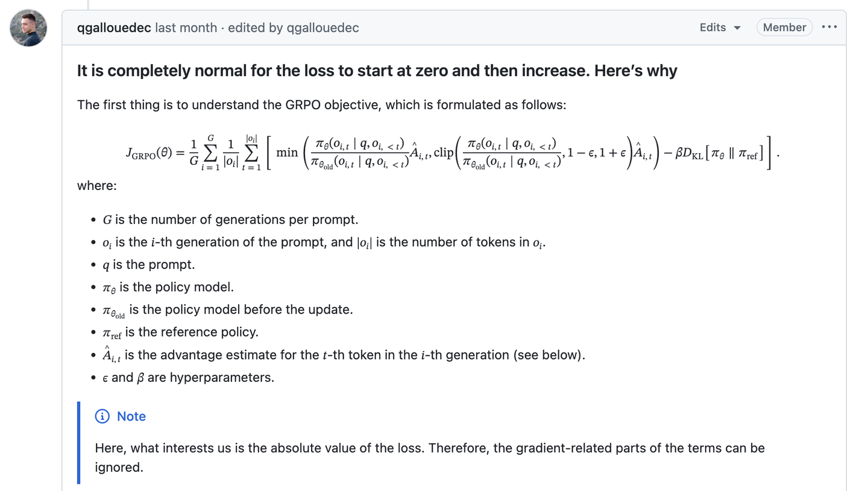Click the sentence introducing the GRPO objective
868x491 pixels.
click(x=321, y=105)
